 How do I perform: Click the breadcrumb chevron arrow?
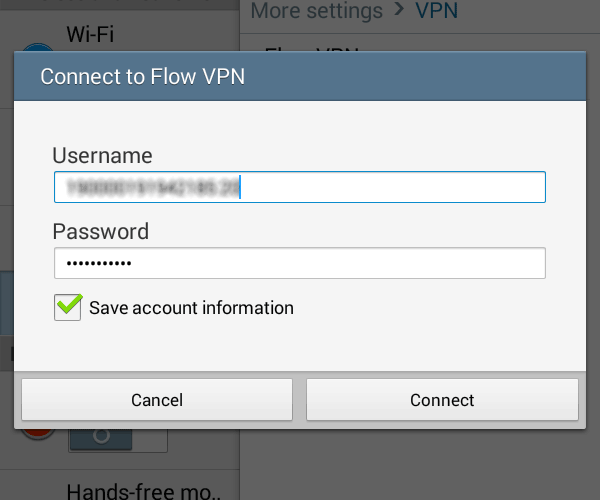point(399,9)
